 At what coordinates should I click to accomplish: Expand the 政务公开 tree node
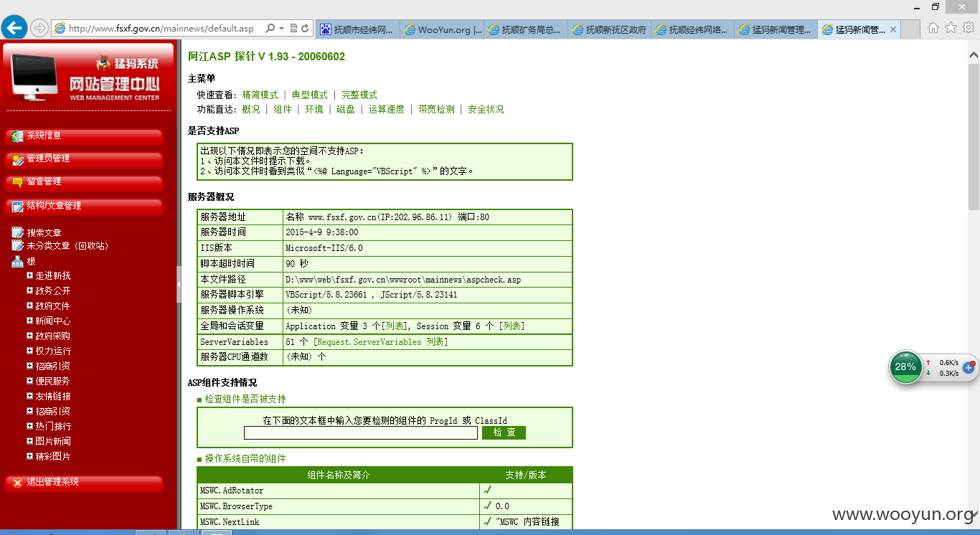29,290
